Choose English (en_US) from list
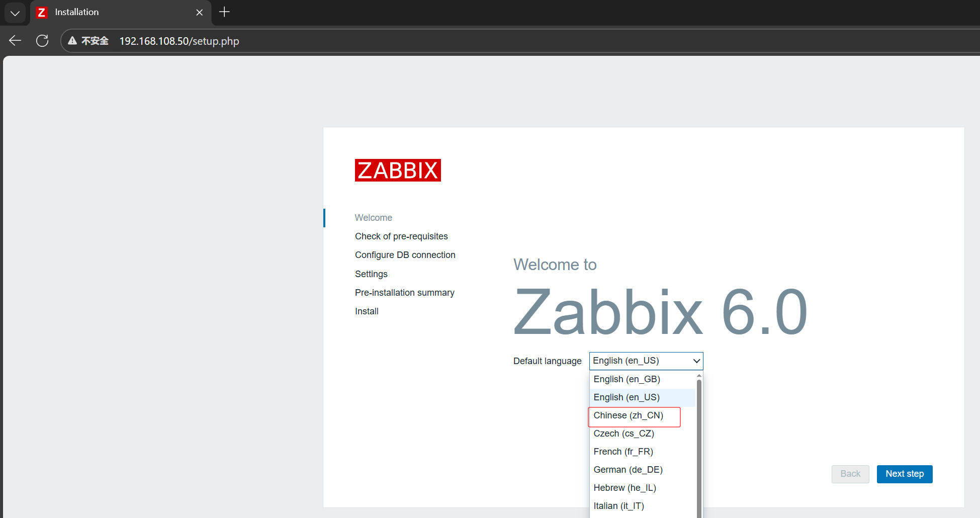 click(x=643, y=397)
